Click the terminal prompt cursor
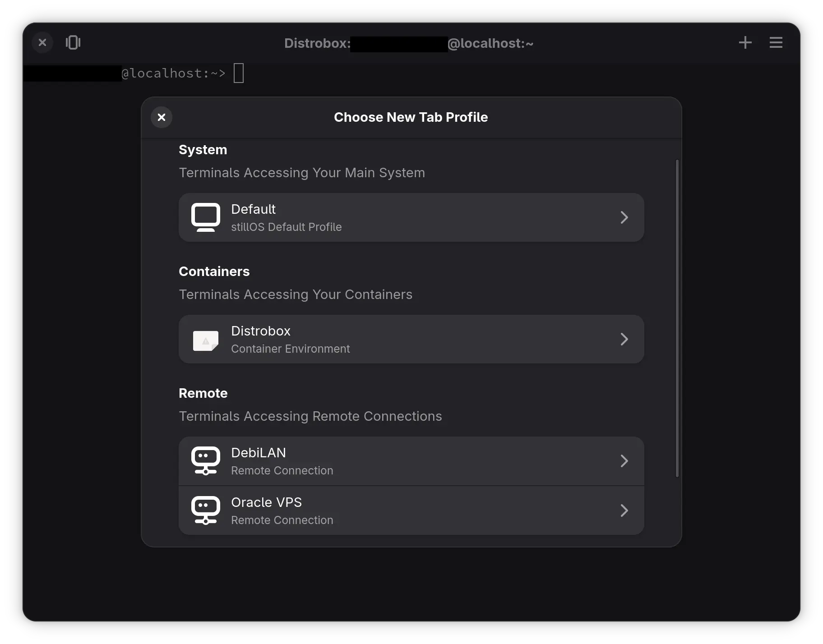The width and height of the screenshot is (823, 644). 239,73
